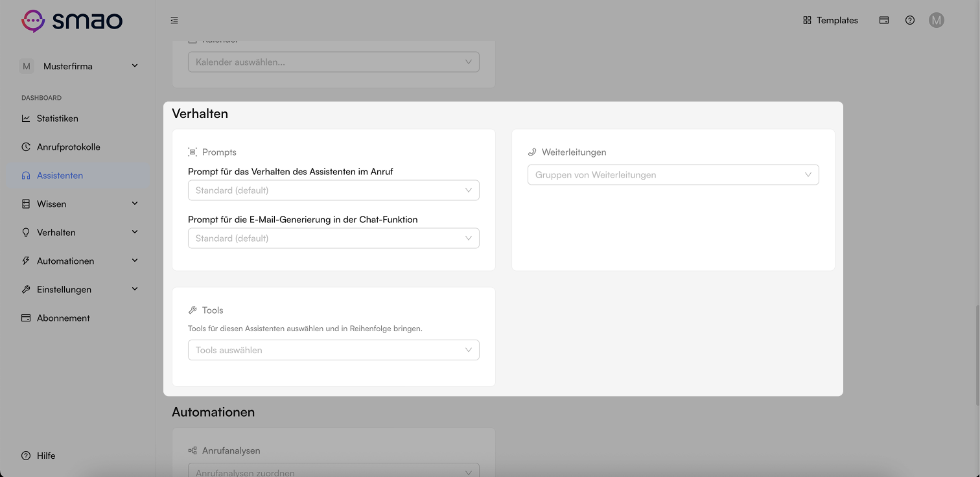Open Wissen menu in the sidebar

pos(78,204)
